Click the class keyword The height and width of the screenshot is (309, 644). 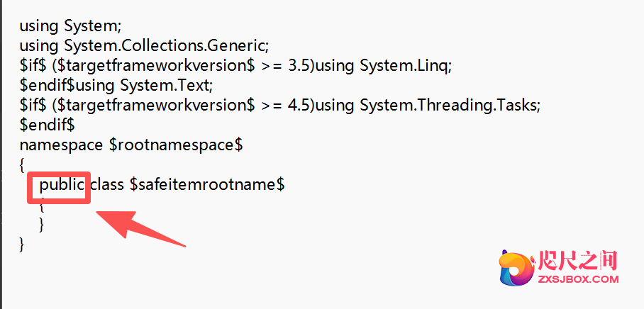coord(107,185)
